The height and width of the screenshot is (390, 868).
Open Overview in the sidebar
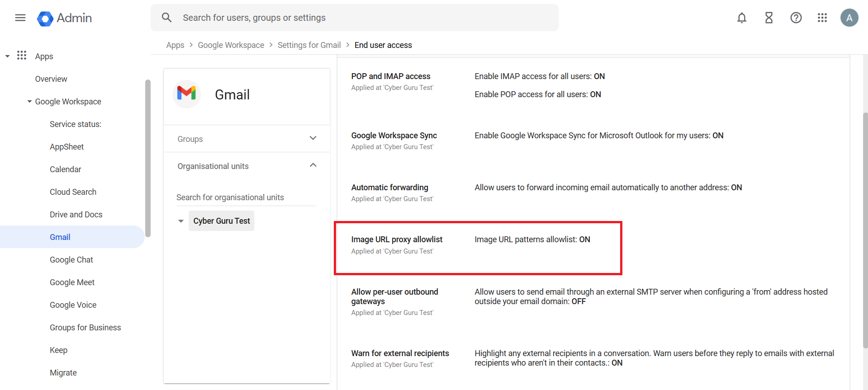(x=51, y=79)
